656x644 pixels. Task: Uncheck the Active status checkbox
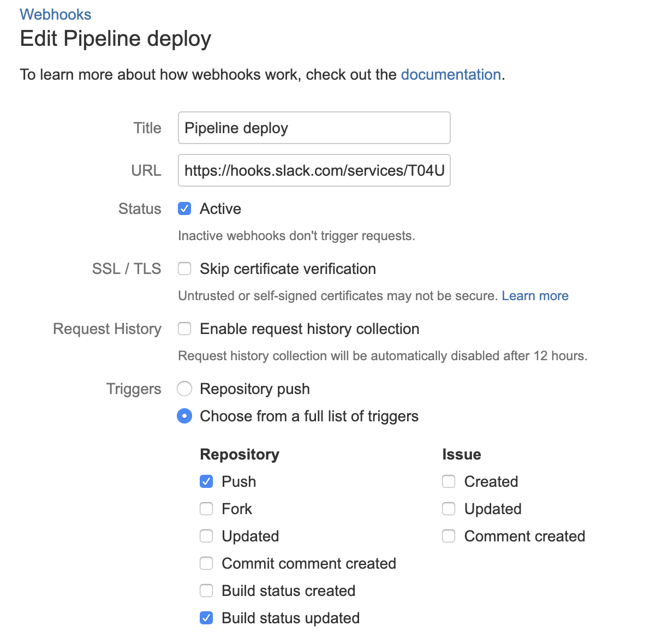(184, 208)
